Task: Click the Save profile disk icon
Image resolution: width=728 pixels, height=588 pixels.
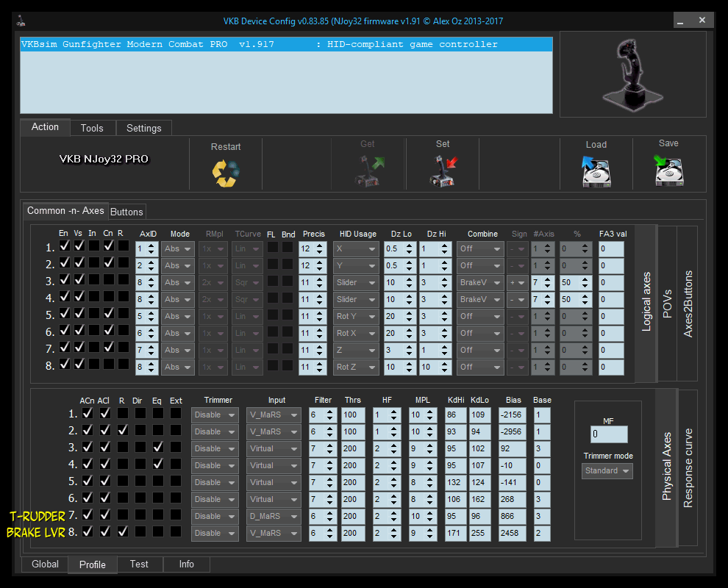Action: [668, 171]
